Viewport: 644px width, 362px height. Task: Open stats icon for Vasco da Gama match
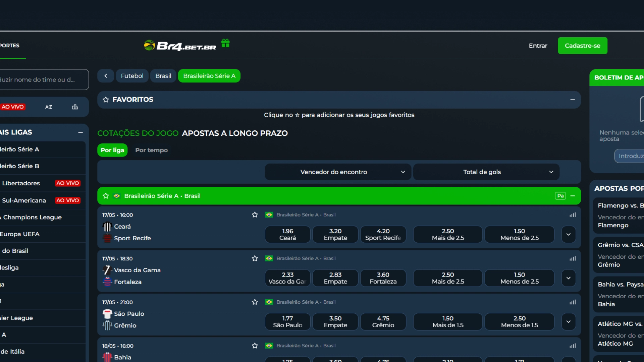click(573, 258)
